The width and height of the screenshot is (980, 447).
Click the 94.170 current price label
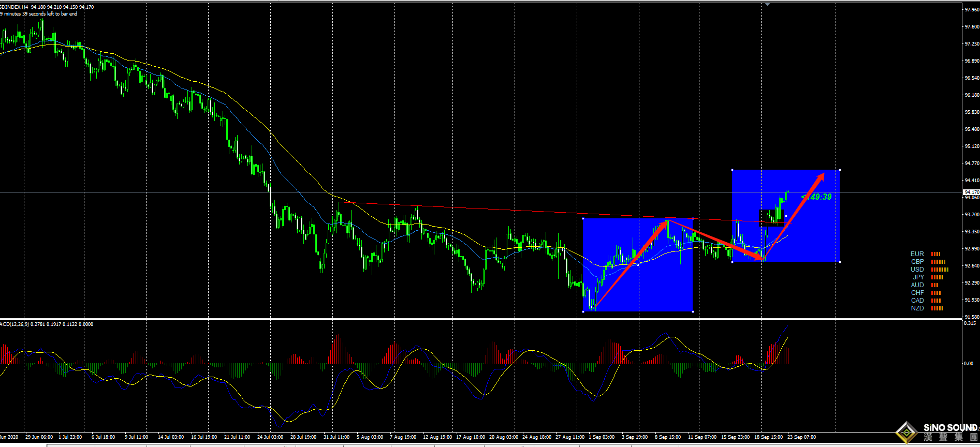click(971, 192)
